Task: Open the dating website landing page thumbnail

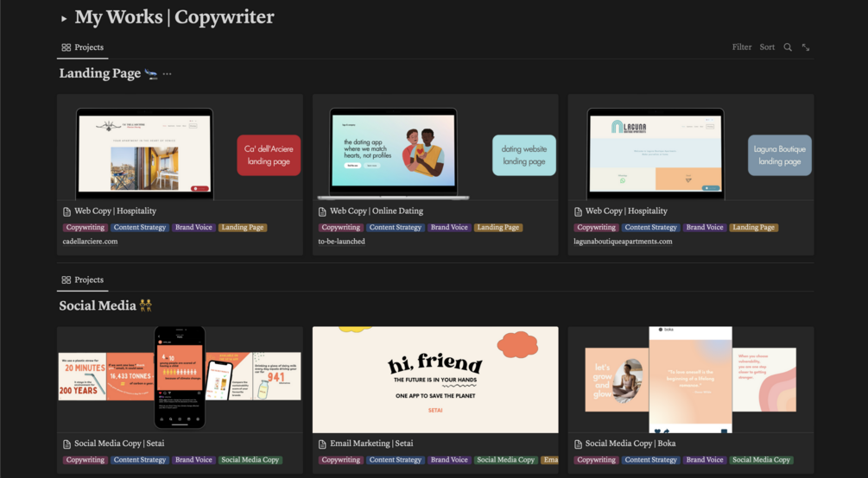Action: tap(435, 148)
